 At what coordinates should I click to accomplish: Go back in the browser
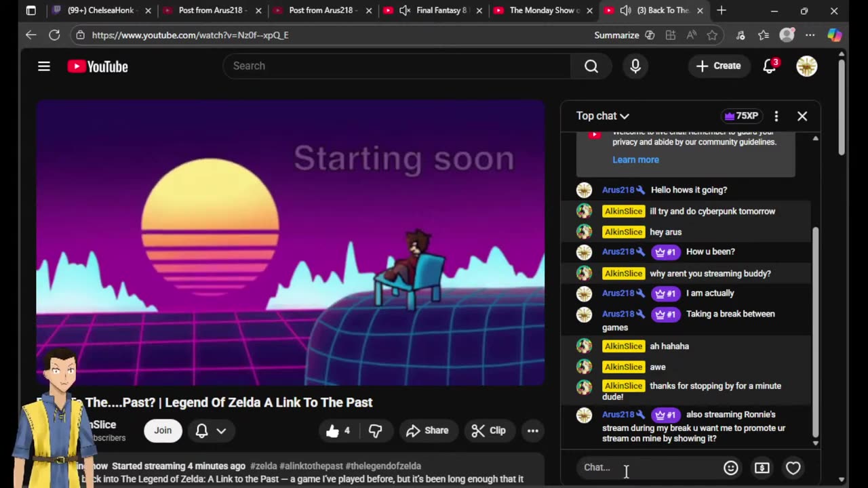[x=31, y=35]
